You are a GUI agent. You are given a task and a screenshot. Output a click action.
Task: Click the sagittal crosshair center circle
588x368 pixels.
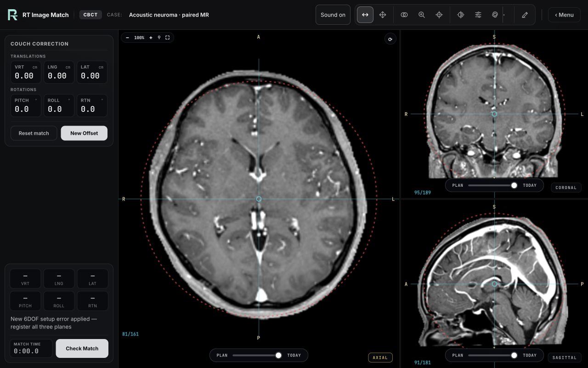pos(494,284)
